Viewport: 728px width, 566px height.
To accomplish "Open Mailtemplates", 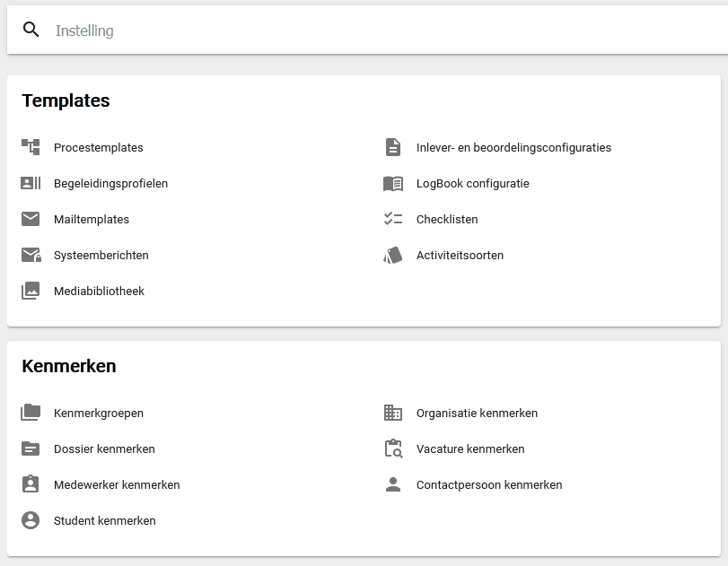I will click(92, 220).
